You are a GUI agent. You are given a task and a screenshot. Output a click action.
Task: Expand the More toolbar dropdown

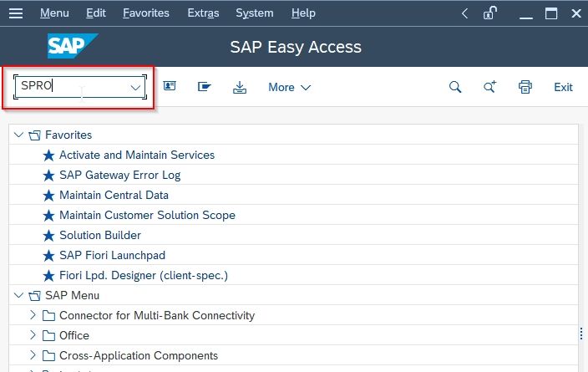pos(290,87)
